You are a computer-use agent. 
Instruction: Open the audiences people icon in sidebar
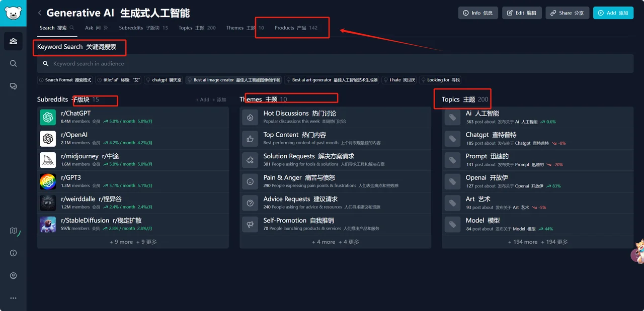coord(13,41)
